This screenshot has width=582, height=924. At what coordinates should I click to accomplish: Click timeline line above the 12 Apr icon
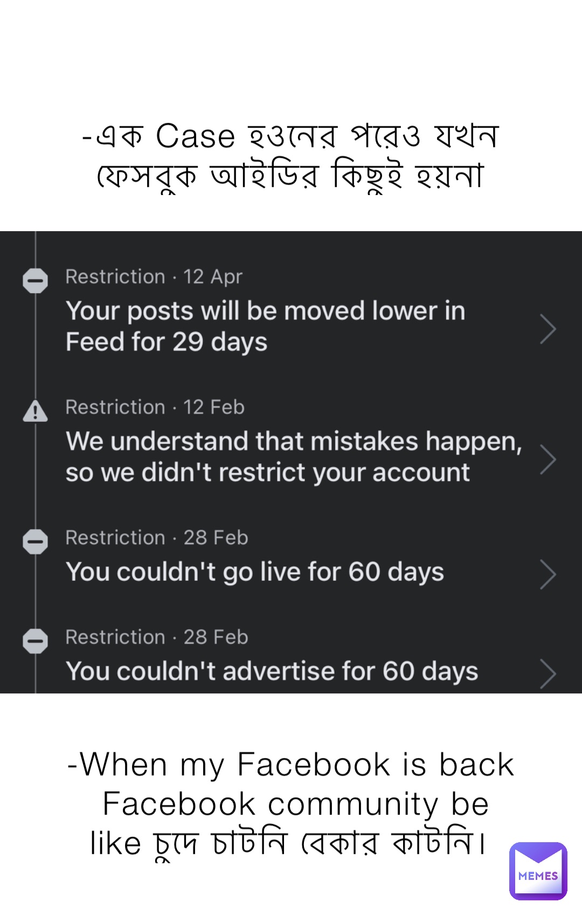pyautogui.click(x=36, y=248)
